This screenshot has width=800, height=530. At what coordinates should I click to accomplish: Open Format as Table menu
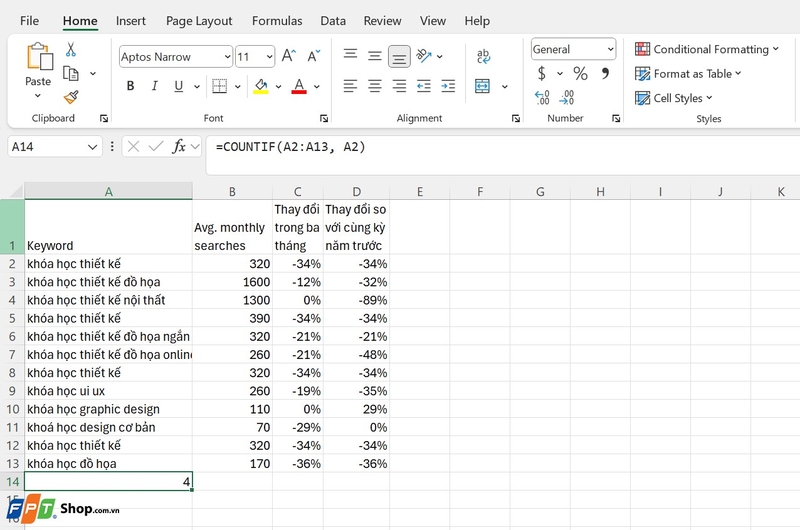pyautogui.click(x=688, y=74)
